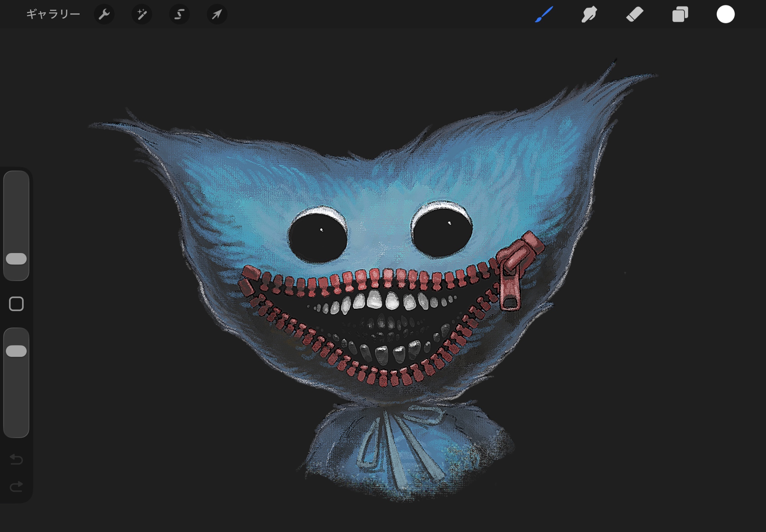Select the Eraser tool
This screenshot has width=766, height=532.
pyautogui.click(x=635, y=15)
